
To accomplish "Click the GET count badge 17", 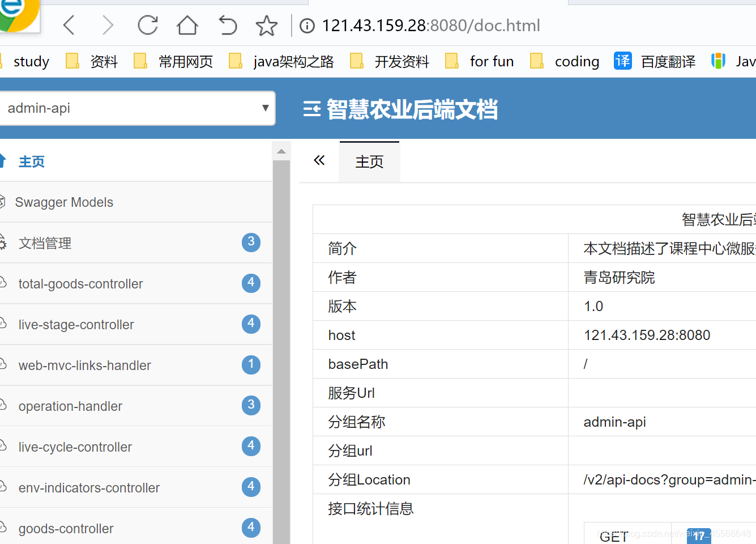I will coord(699,535).
